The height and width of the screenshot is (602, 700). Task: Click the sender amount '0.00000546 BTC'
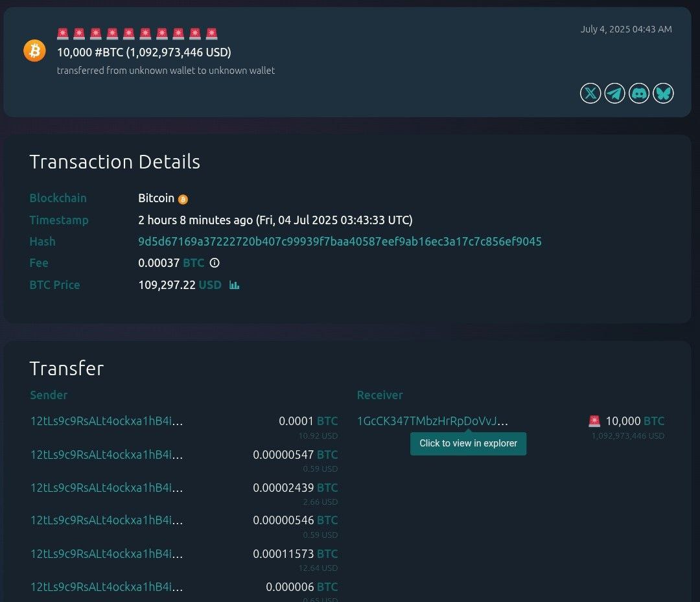point(295,520)
